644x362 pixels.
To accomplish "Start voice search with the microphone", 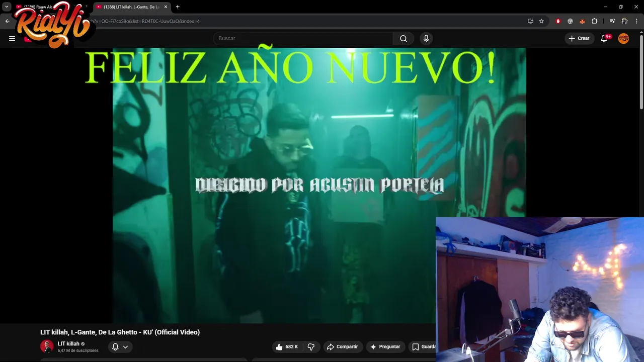I will pyautogui.click(x=426, y=38).
